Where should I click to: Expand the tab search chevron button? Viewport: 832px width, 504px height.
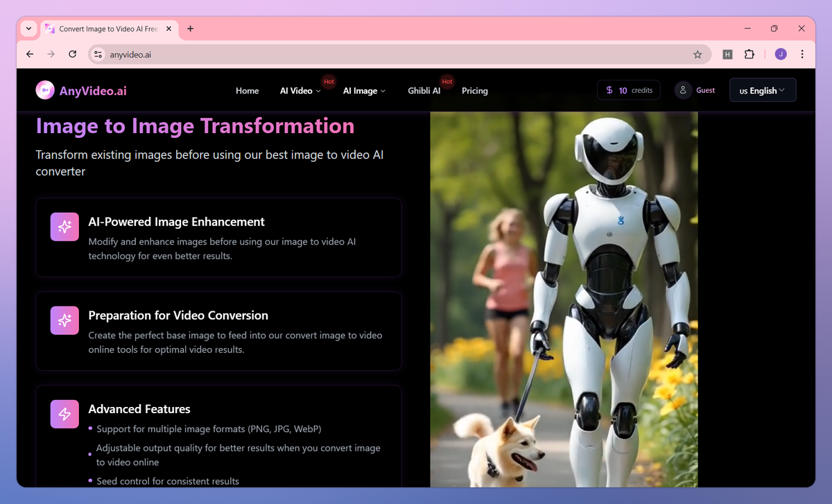click(x=28, y=28)
